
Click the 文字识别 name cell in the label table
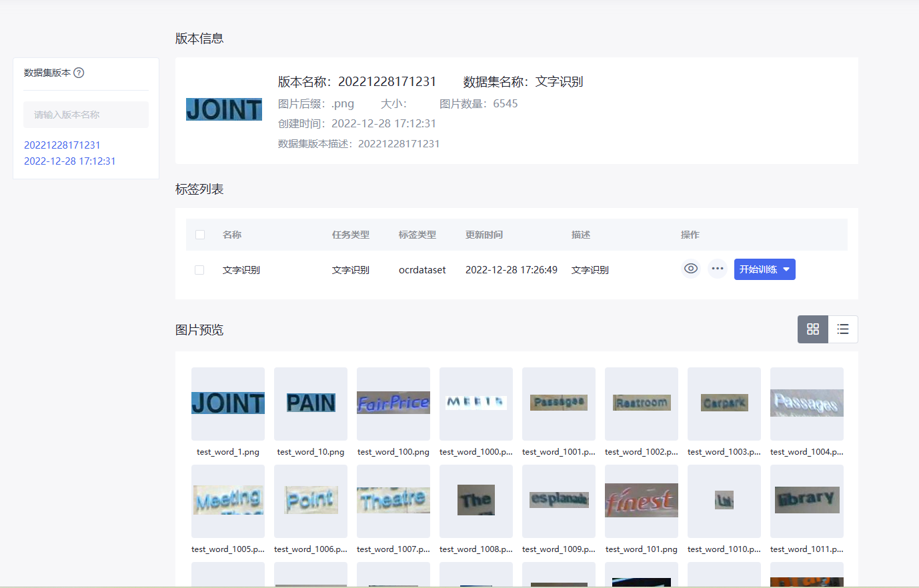point(241,270)
